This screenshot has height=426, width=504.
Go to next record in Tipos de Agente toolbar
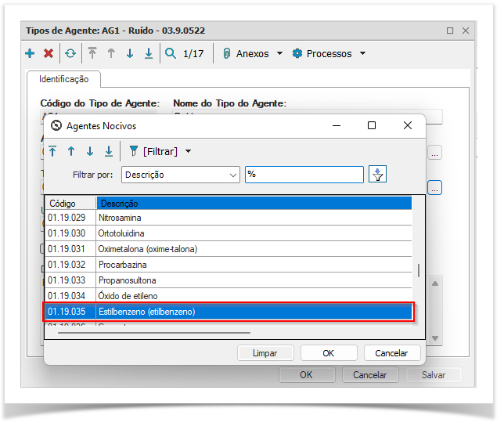click(130, 53)
